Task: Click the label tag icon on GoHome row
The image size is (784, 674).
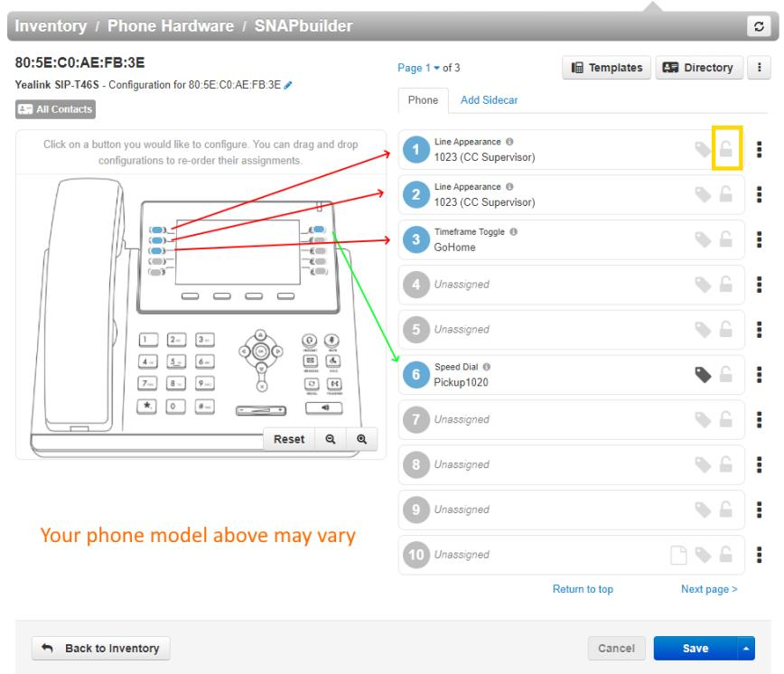Action: 703,239
